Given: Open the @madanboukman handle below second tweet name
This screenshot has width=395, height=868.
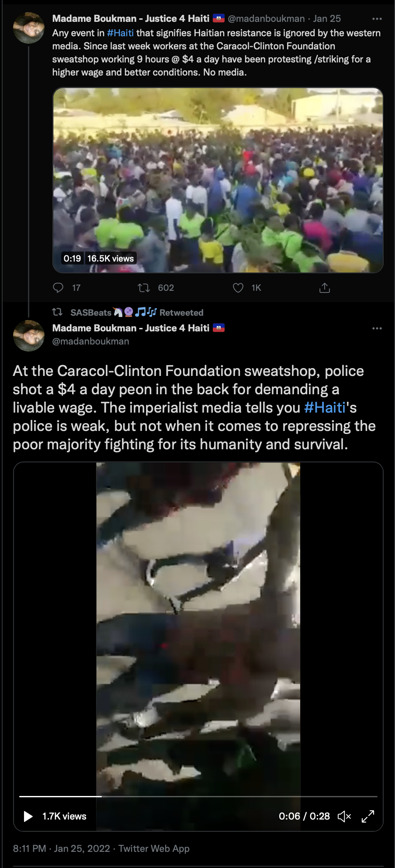Looking at the screenshot, I should (x=91, y=341).
